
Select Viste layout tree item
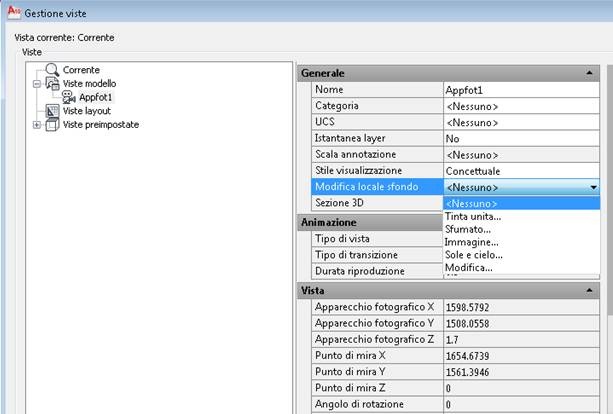[x=87, y=111]
